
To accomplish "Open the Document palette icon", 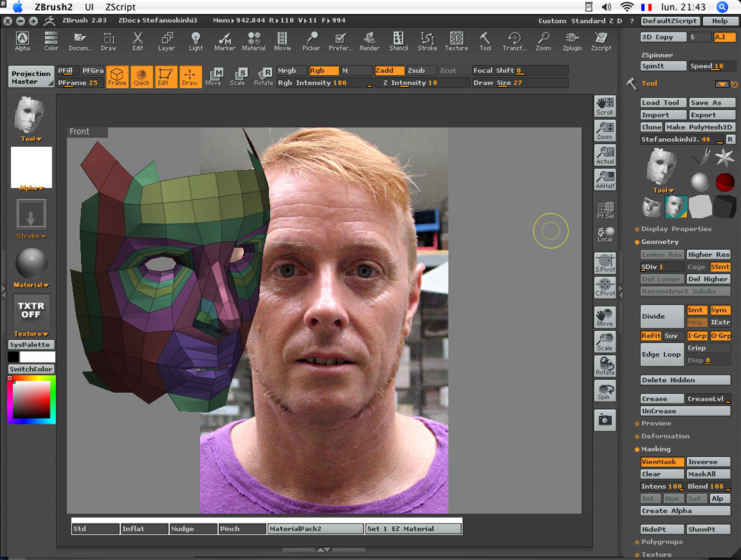I will click(80, 41).
